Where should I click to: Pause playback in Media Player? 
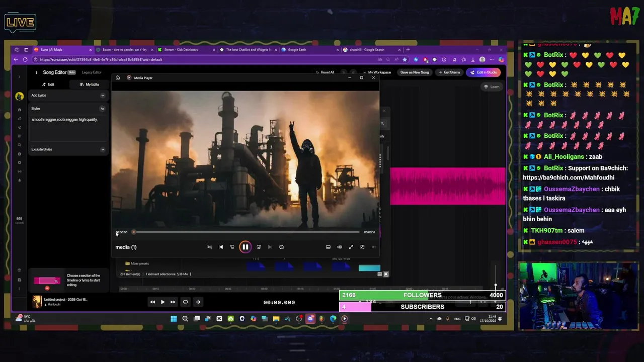click(x=245, y=247)
